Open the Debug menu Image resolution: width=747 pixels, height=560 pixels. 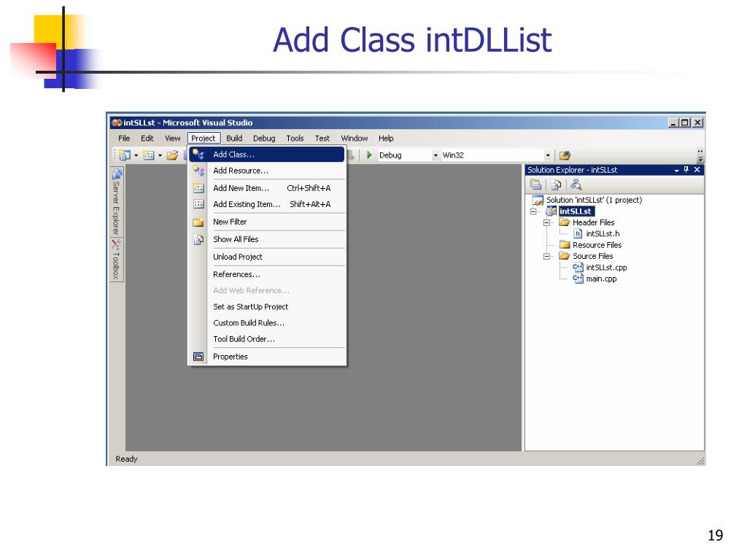point(264,138)
